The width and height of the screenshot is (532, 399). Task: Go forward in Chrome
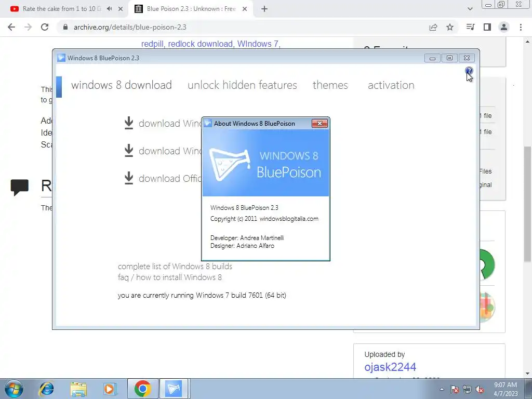28,27
